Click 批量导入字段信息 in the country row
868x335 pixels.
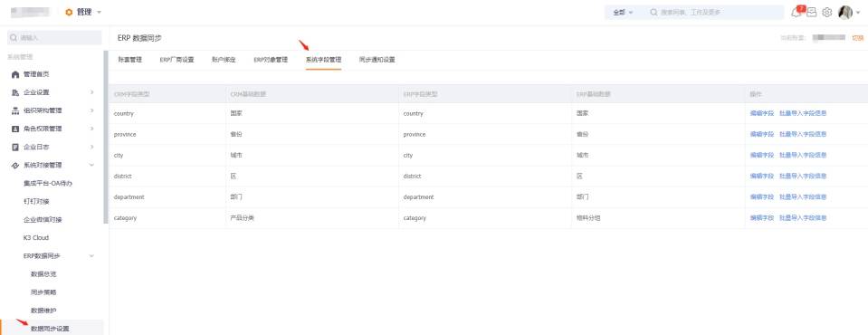tap(803, 113)
